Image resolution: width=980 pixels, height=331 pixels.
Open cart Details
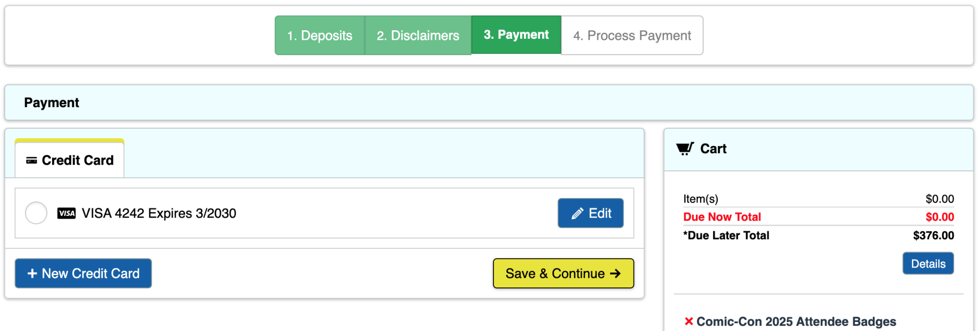point(928,264)
